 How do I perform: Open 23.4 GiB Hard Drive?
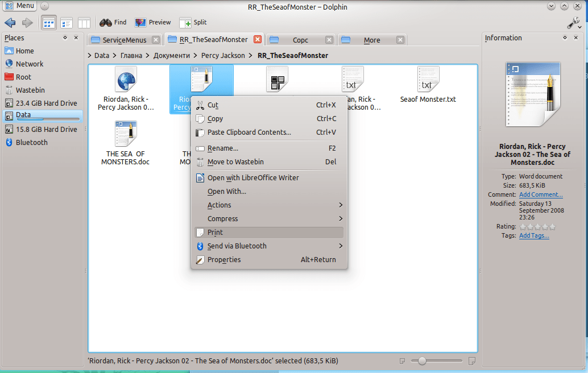click(x=42, y=103)
